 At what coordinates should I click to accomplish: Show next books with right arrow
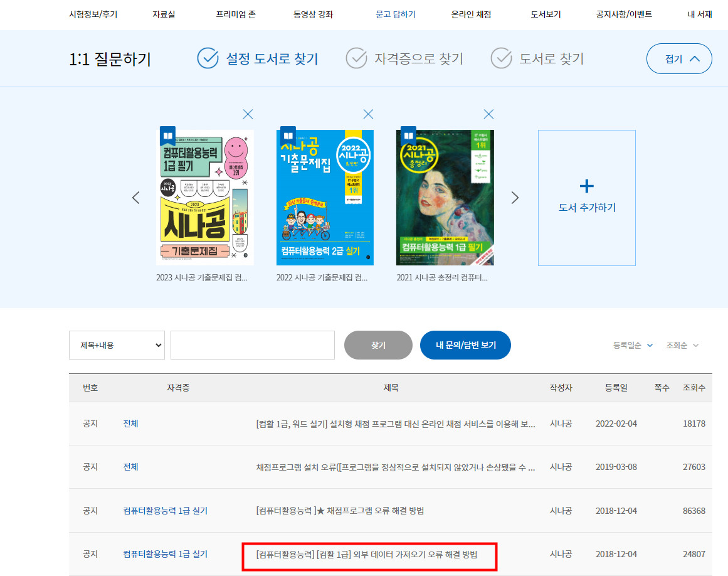515,198
